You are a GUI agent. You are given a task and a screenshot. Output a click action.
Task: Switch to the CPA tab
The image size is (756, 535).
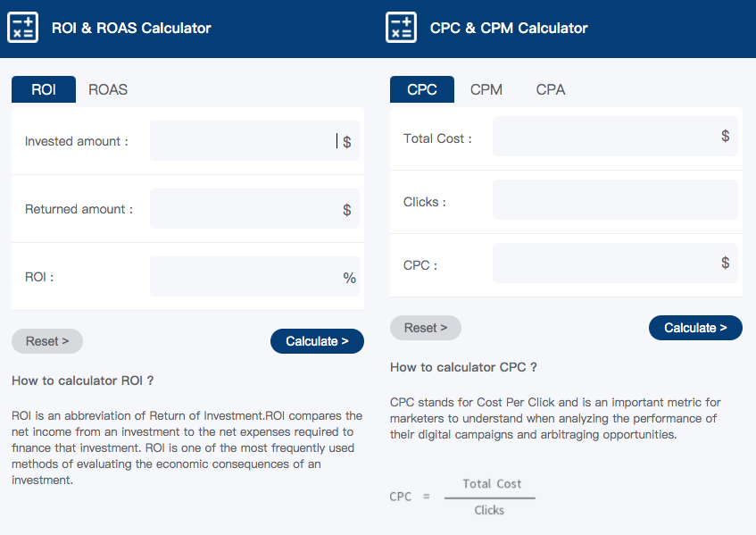(551, 89)
